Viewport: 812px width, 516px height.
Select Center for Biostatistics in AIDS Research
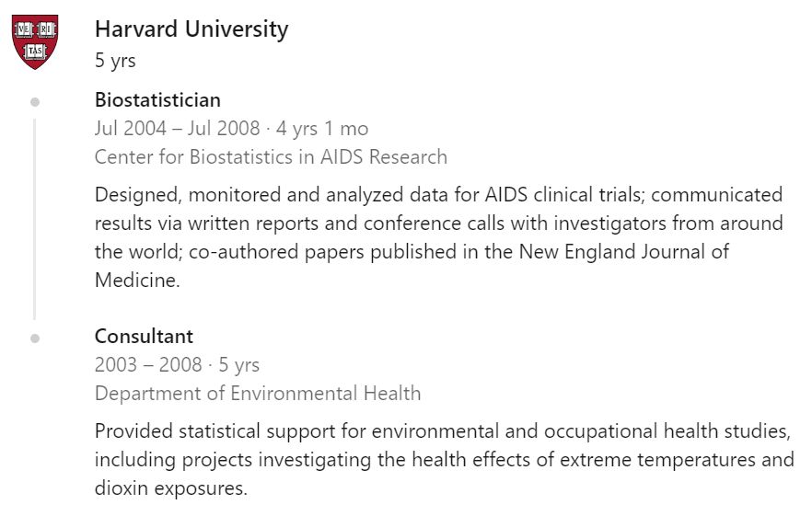tap(271, 157)
